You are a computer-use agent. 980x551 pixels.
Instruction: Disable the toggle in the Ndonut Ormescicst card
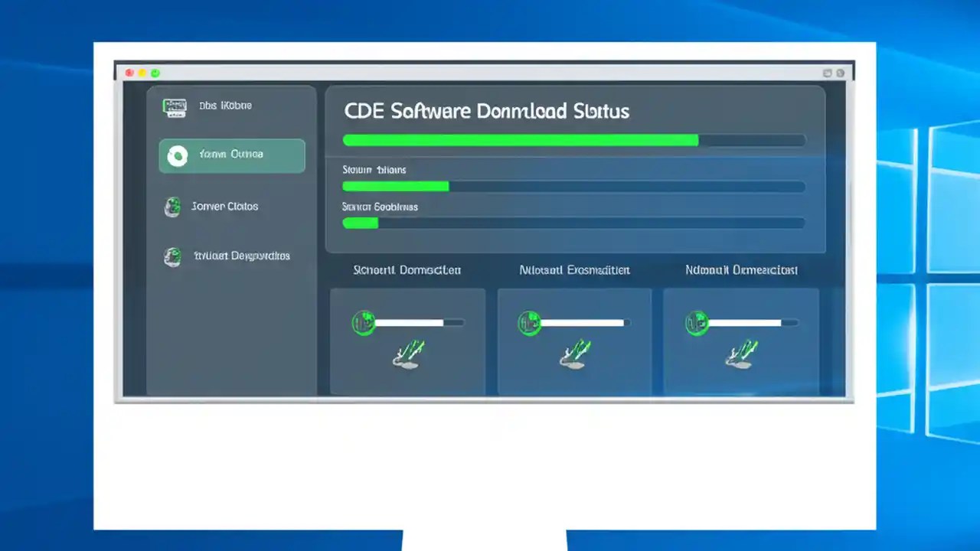pyautogui.click(x=696, y=322)
